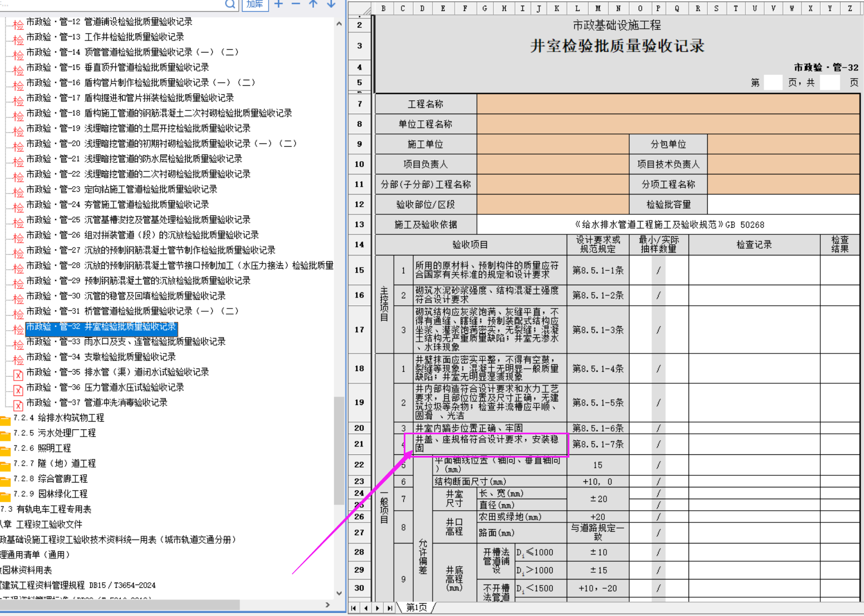Click the 检 icon beside 管-34 支墩

[x=18, y=359]
